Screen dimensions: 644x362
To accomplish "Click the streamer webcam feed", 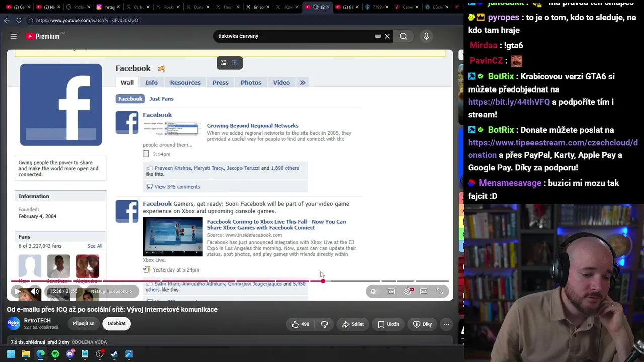I will click(x=554, y=283).
